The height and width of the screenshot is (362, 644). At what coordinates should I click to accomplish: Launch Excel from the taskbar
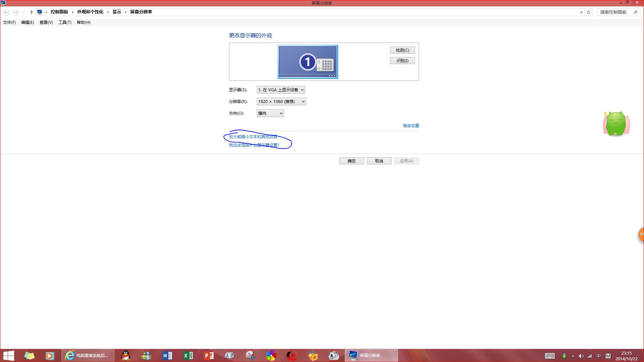[x=188, y=356]
